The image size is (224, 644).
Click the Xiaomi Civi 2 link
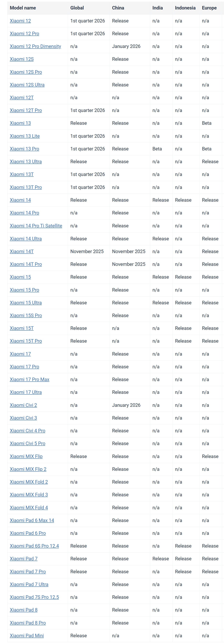(x=23, y=405)
